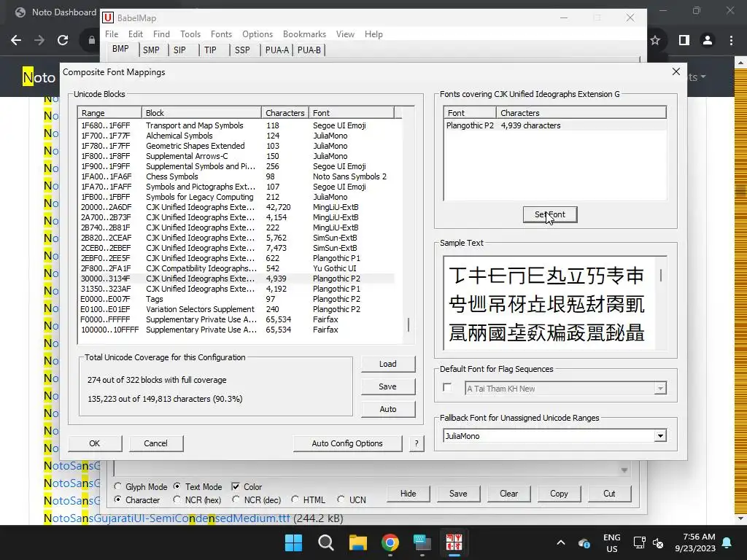Open File Explorer from taskbar
Image resolution: width=747 pixels, height=560 pixels.
[357, 542]
